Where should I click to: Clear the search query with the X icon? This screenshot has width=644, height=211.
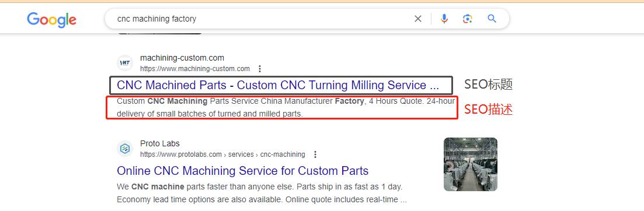[417, 19]
